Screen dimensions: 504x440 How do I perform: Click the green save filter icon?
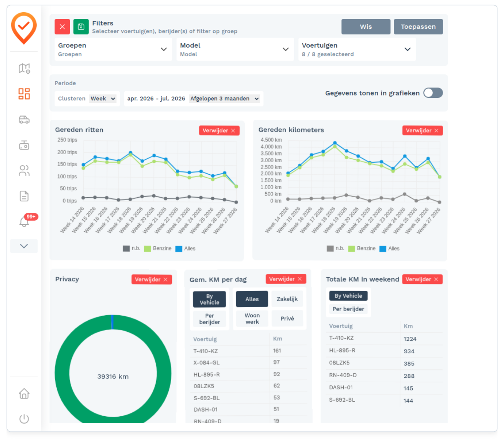81,27
